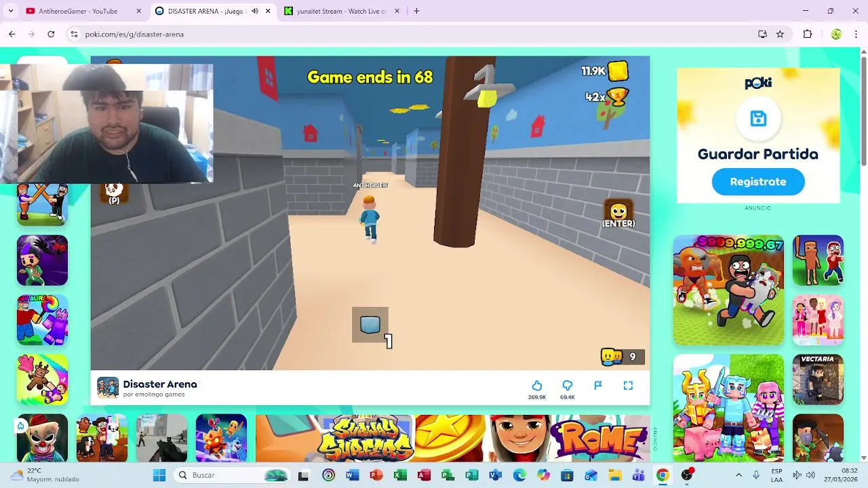Launch Word from the taskbar

click(353, 475)
